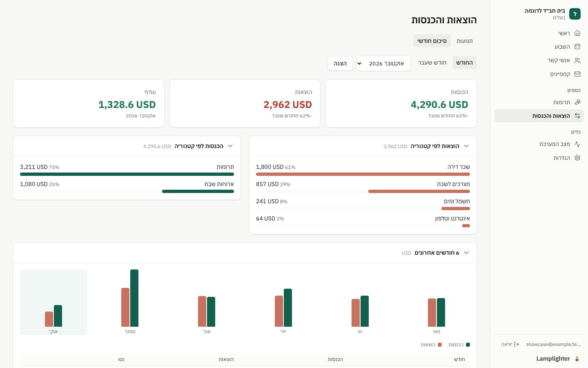Open the אוקטובר 2026 month dropdown
Viewport: 588px width, 368px height.
click(383, 63)
